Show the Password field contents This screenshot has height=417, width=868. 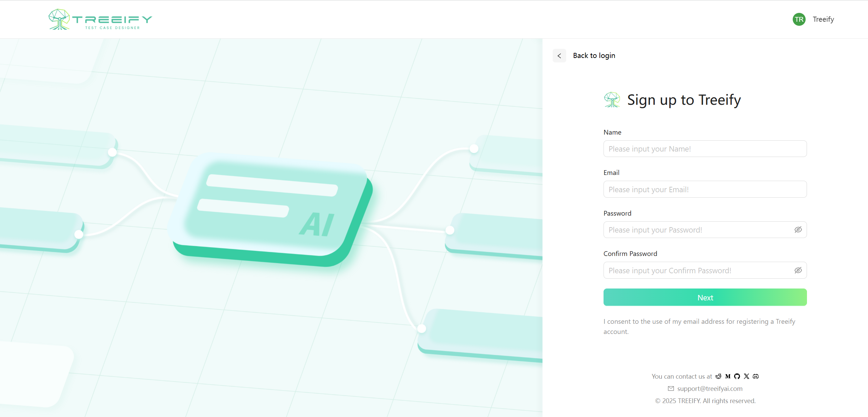pos(798,230)
